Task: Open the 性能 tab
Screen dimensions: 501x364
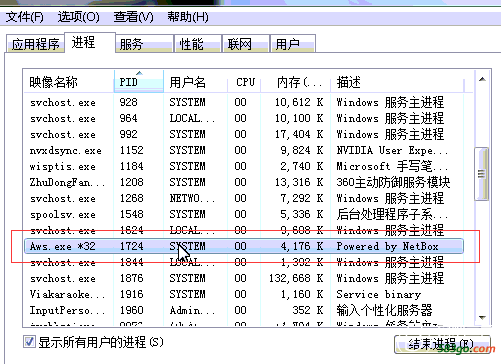Action: (x=198, y=44)
